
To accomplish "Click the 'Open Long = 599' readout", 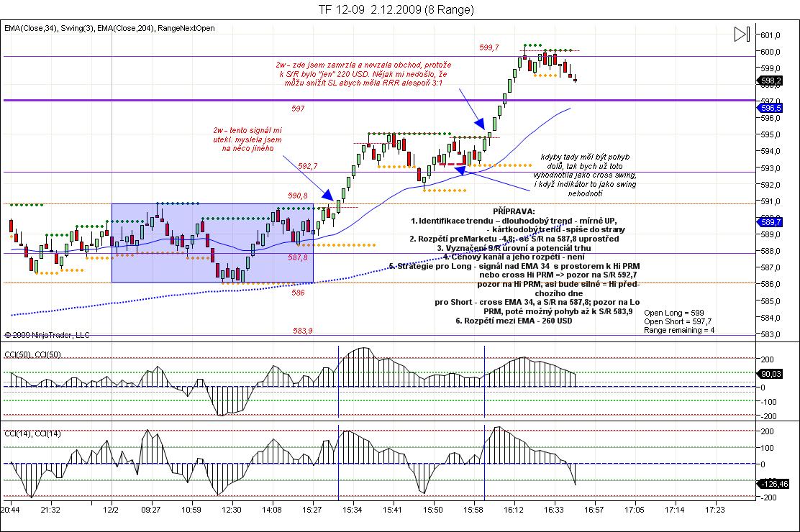I will (x=674, y=313).
